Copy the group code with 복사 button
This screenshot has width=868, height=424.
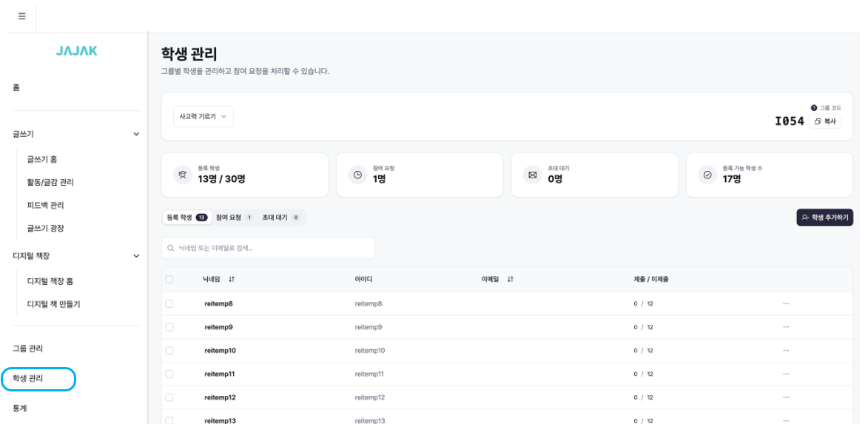(x=824, y=121)
